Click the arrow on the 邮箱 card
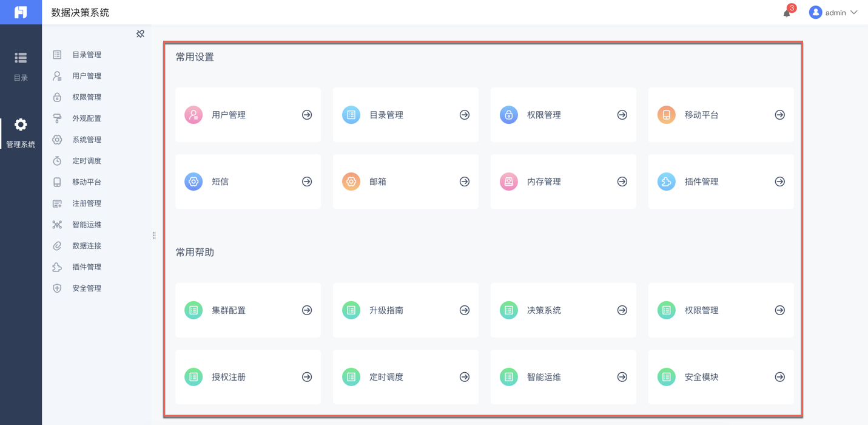Screen dimensions: 868x425 pyautogui.click(x=465, y=182)
